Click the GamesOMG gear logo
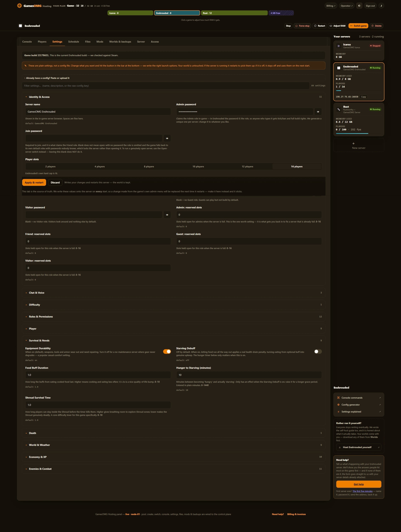Image resolution: width=401 pixels, height=532 pixels. coord(19,5)
